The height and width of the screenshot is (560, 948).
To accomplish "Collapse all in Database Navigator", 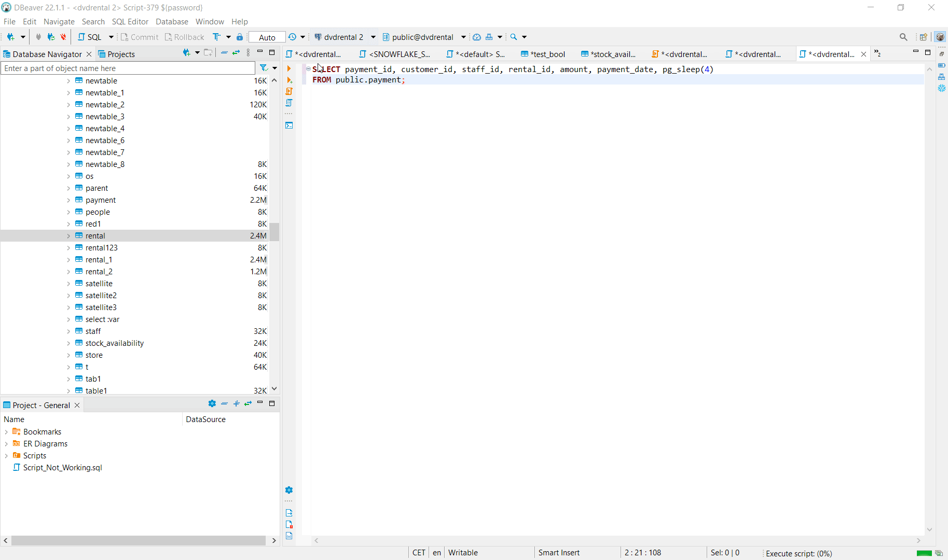I will [224, 52].
